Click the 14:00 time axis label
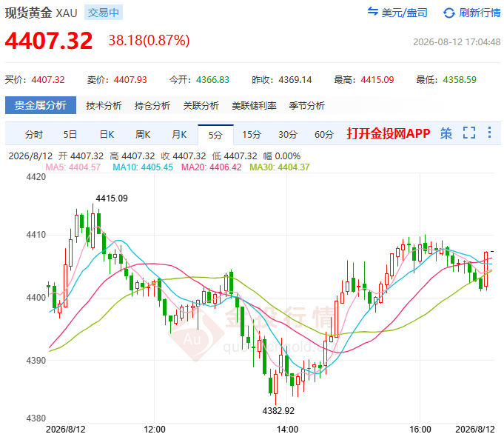The width and height of the screenshot is (504, 434). coord(287,430)
